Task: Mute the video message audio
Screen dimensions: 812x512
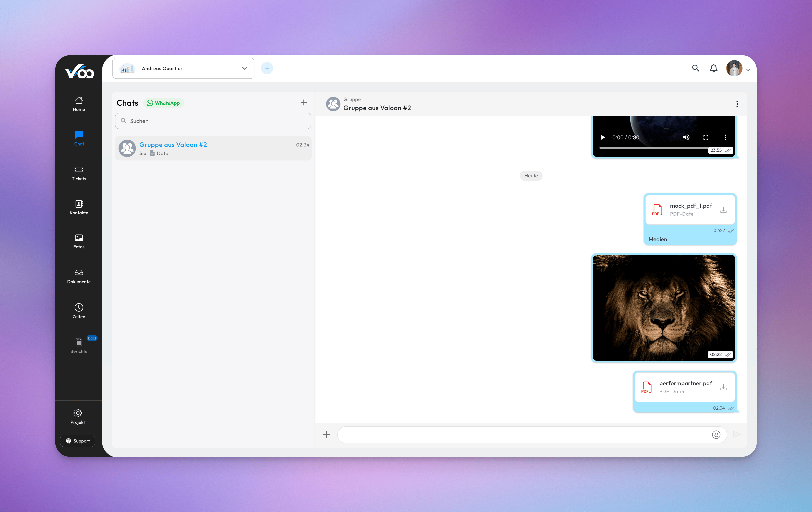Action: [687, 137]
